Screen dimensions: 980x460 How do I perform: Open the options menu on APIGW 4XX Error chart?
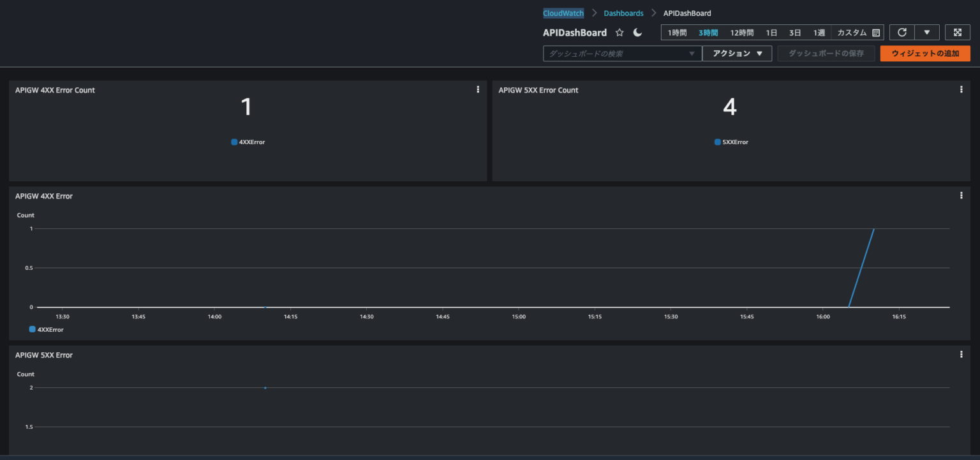pyautogui.click(x=961, y=195)
